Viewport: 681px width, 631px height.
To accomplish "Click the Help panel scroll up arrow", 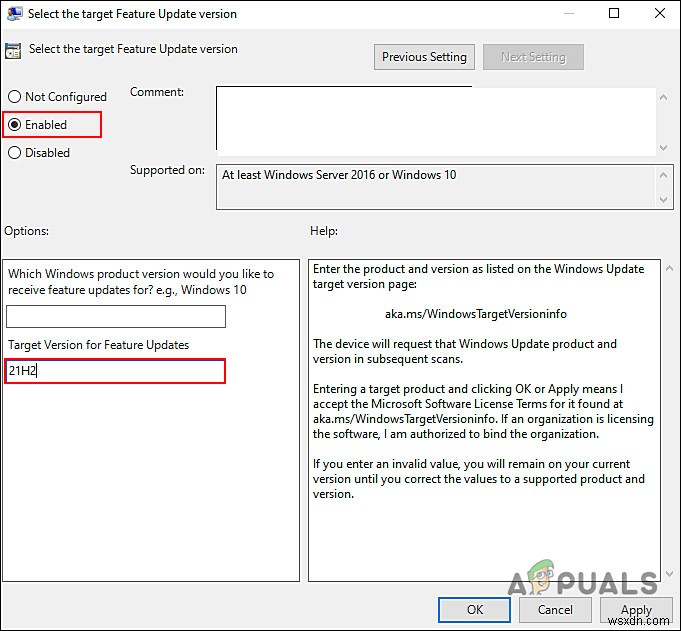I will (669, 268).
